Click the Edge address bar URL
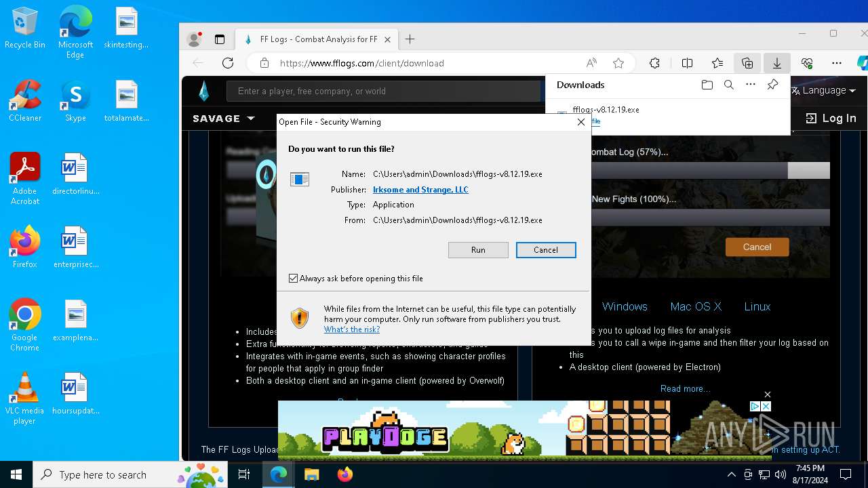The image size is (868, 488). click(x=361, y=63)
